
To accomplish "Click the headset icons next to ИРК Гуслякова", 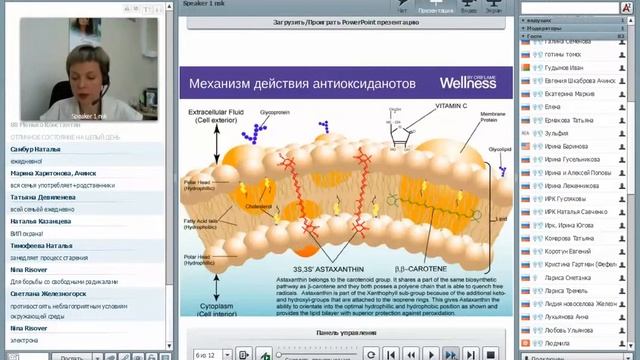I will tap(538, 199).
